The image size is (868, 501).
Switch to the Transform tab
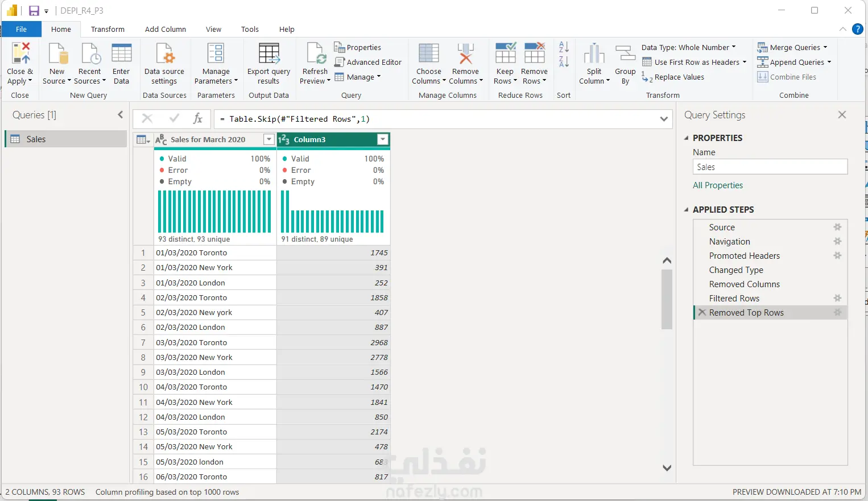pyautogui.click(x=108, y=29)
